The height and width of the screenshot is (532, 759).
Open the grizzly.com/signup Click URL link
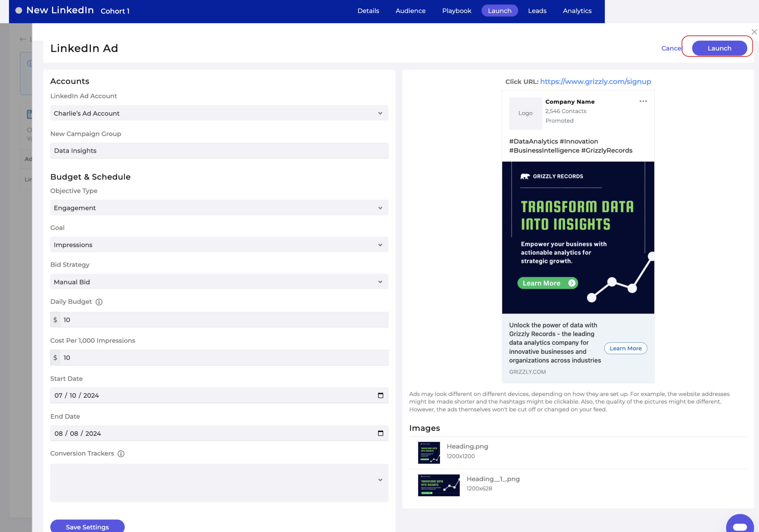[x=595, y=82]
